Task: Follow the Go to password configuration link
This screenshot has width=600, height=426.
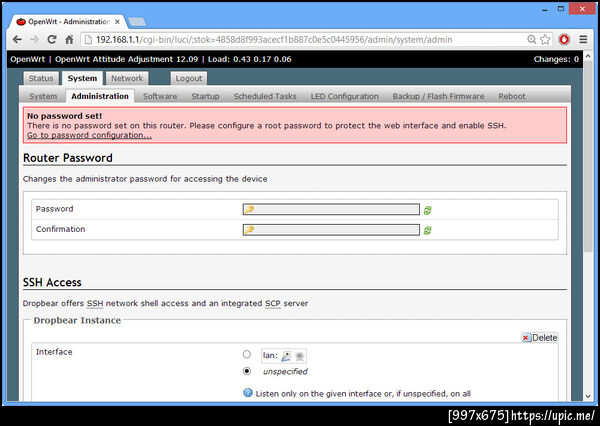Action: 89,135
